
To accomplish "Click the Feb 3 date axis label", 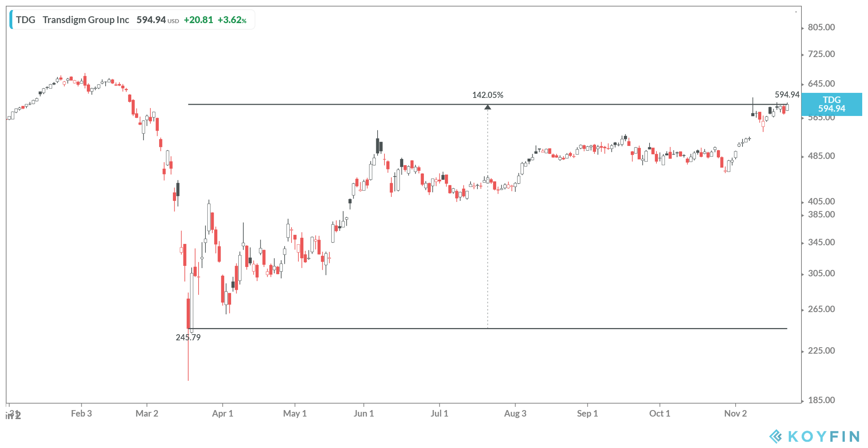I will coord(81,414).
